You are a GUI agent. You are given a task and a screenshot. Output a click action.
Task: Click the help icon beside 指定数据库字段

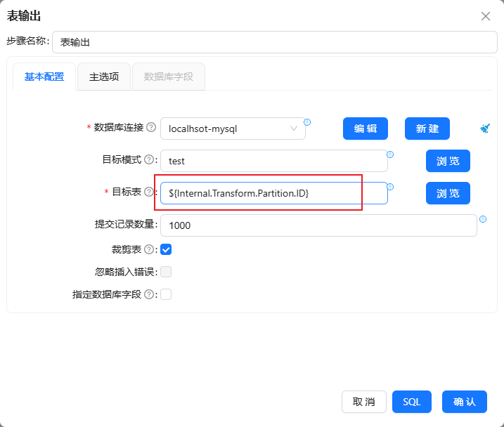tap(148, 294)
